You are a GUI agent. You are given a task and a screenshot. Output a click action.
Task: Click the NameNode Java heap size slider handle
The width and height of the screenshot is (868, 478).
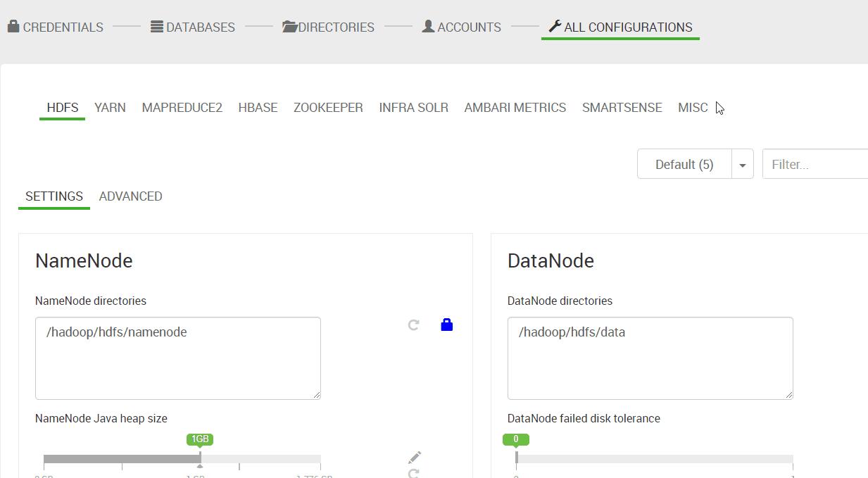tap(200, 458)
